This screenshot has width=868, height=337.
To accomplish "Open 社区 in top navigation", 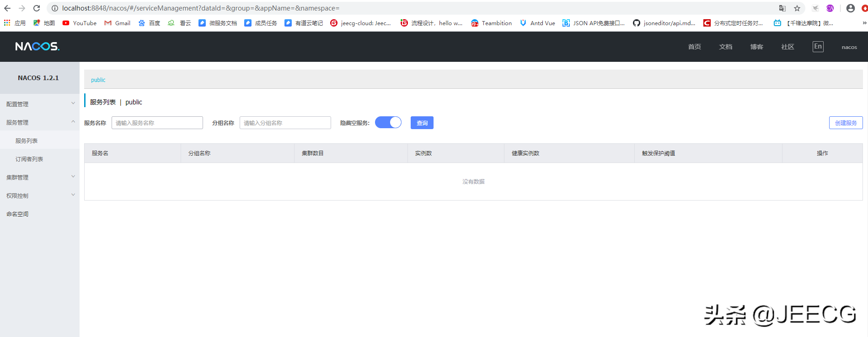I will (788, 47).
